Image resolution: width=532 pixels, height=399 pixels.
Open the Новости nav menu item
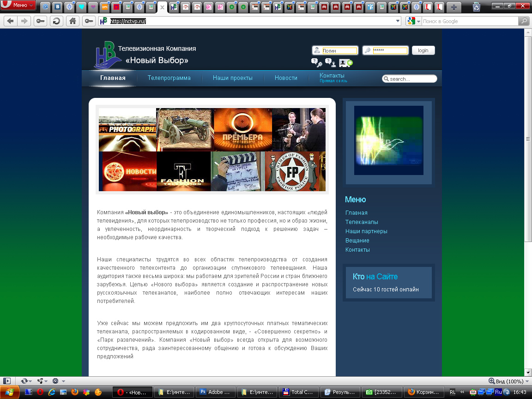point(286,78)
